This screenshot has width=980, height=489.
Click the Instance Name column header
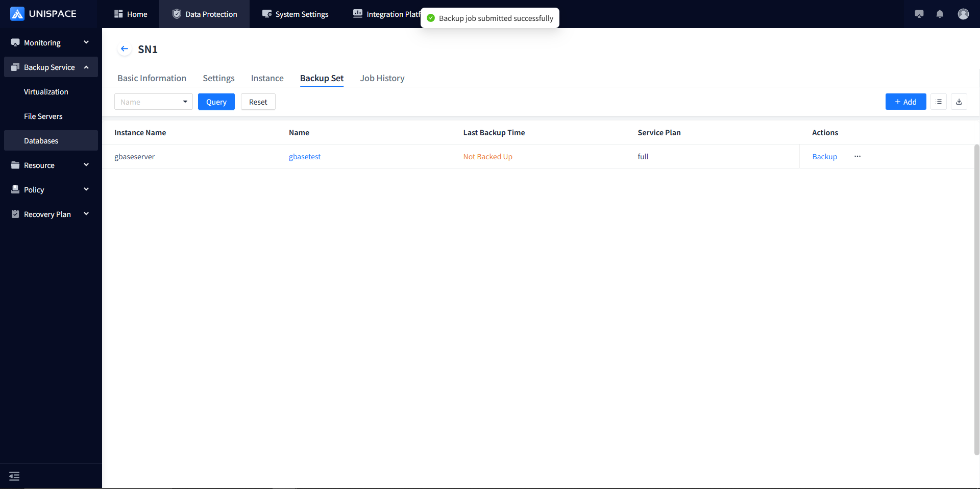(x=140, y=133)
